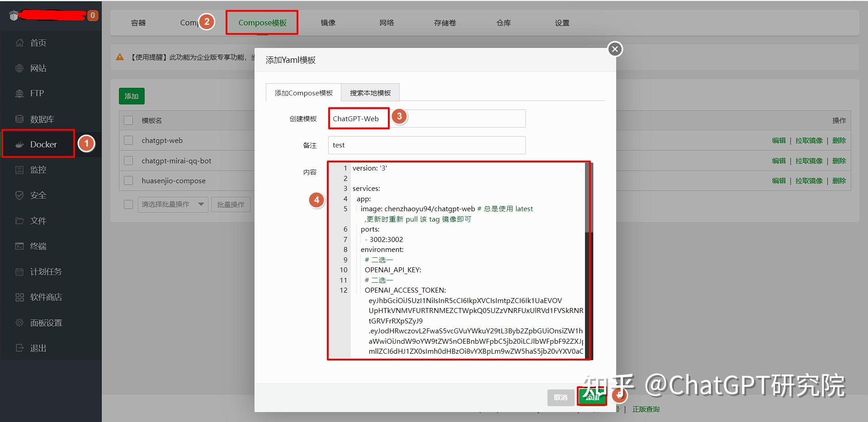The width and height of the screenshot is (868, 422).
Task: Open the 网站 website manager
Action: click(x=38, y=68)
